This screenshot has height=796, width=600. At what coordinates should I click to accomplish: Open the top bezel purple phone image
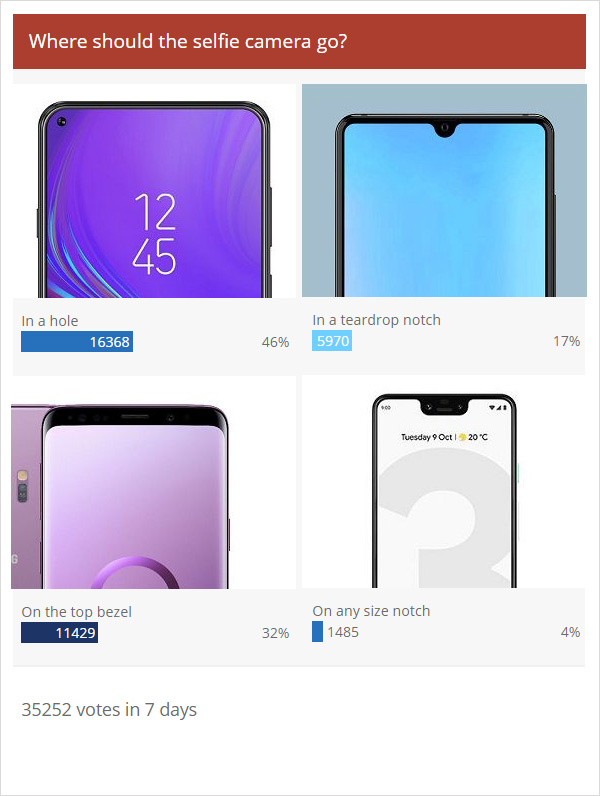tap(153, 482)
